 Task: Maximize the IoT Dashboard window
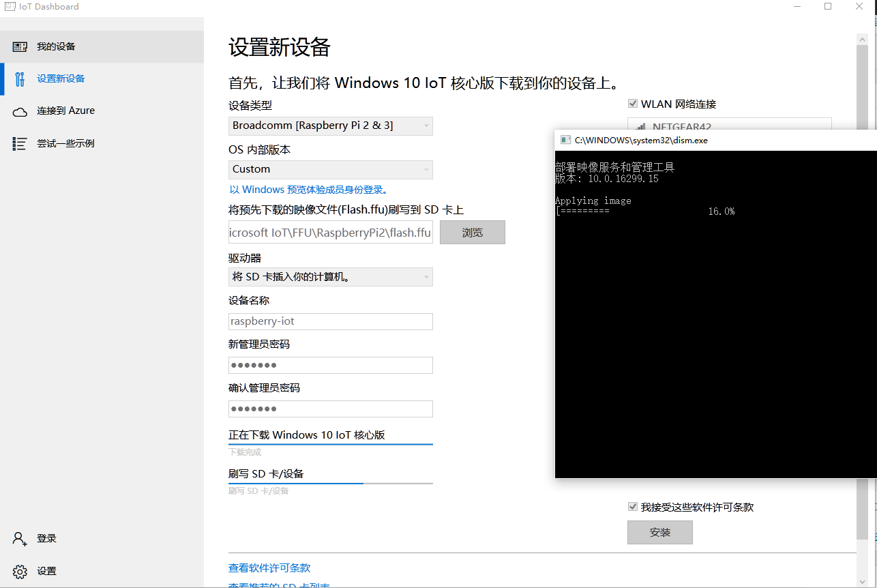(x=828, y=6)
